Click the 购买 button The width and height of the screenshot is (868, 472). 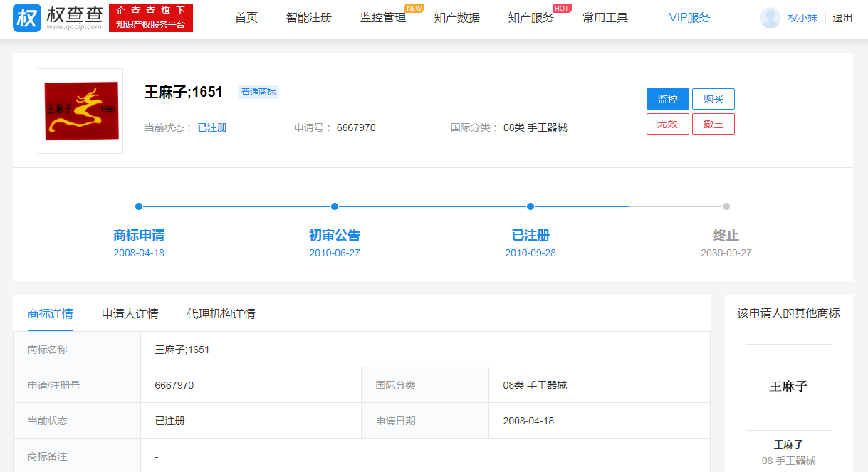[713, 99]
